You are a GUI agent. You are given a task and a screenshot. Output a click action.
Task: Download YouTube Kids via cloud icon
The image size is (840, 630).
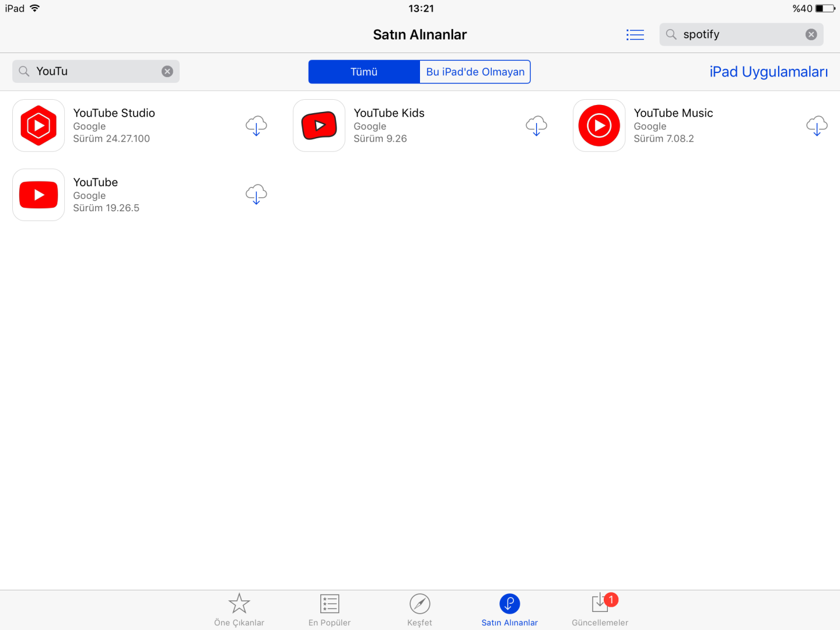click(x=536, y=125)
